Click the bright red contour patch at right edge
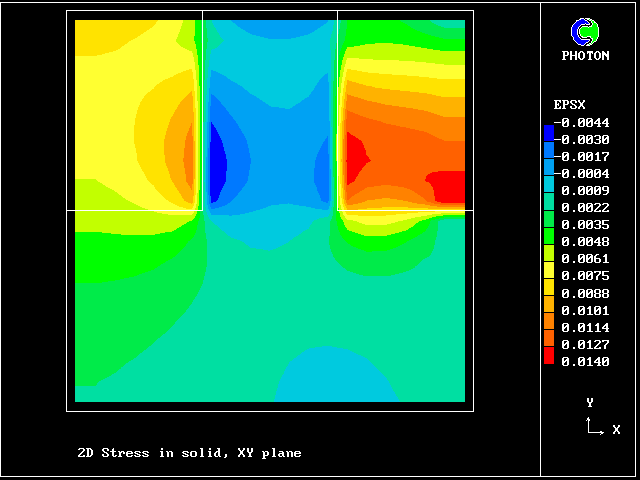Screen dimensions: 640x480 click(448, 186)
